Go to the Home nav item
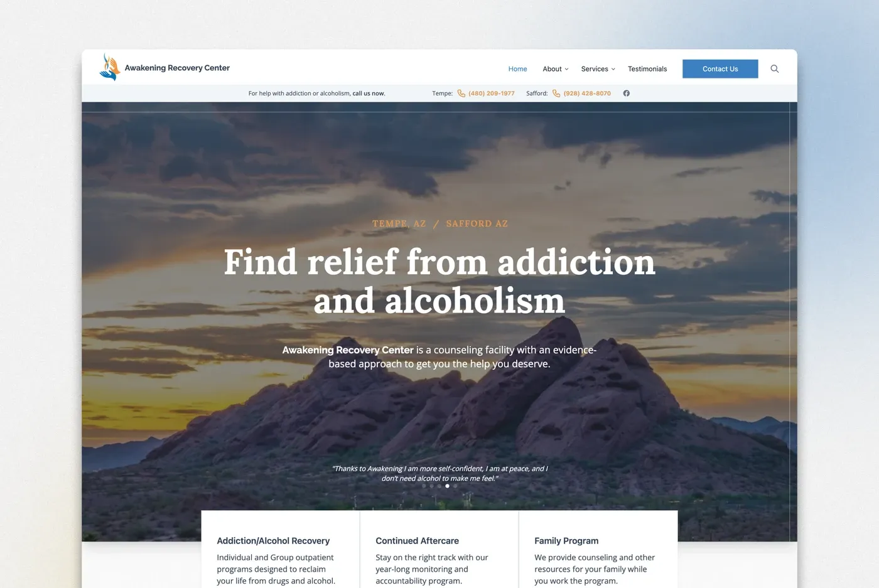 click(x=517, y=69)
